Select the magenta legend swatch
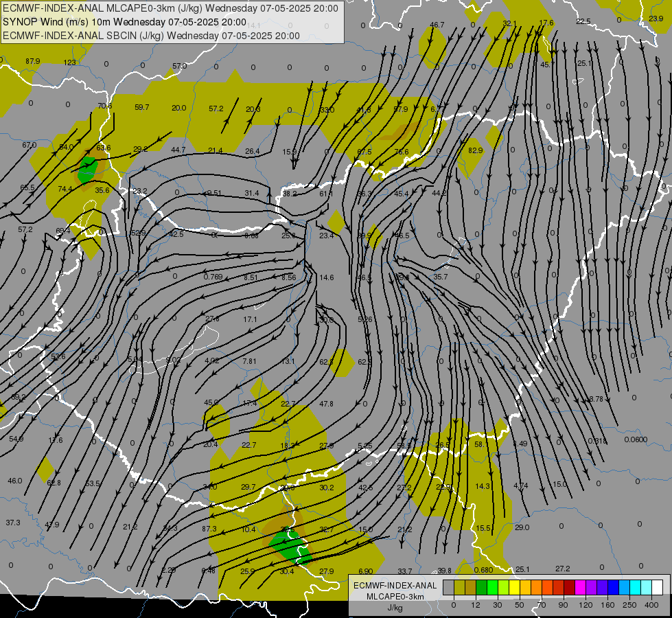The width and height of the screenshot is (672, 618). 580,587
